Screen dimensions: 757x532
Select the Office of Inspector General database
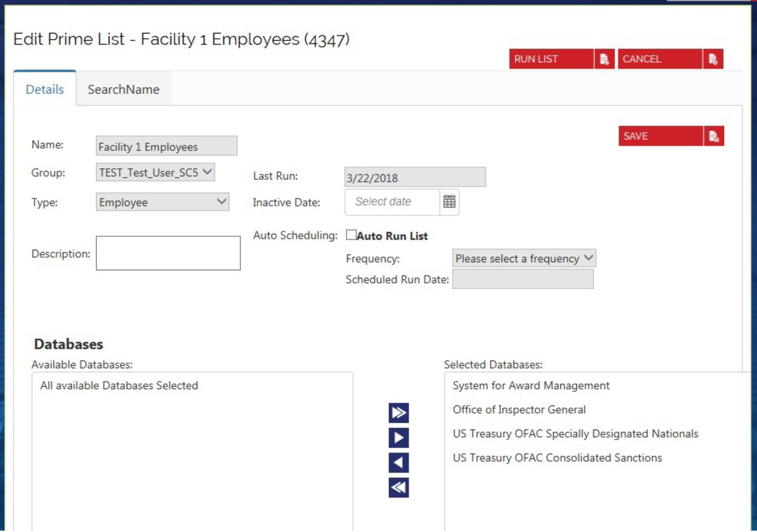point(519,410)
